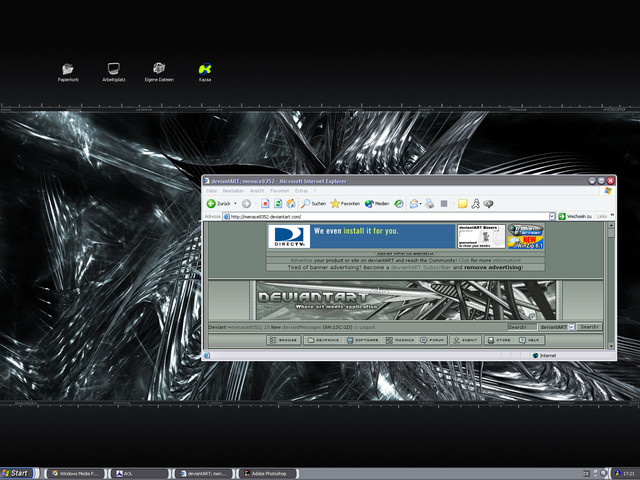640x480 pixels.
Task: Go to the Home page icon
Action: pos(291,203)
